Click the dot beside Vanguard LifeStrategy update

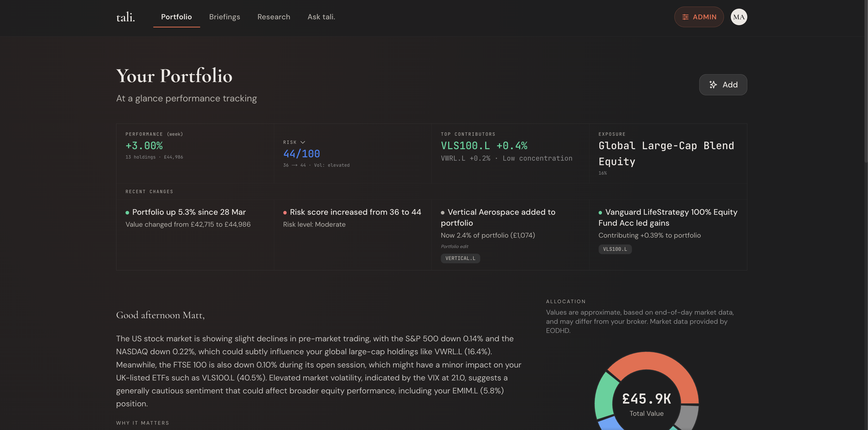600,212
